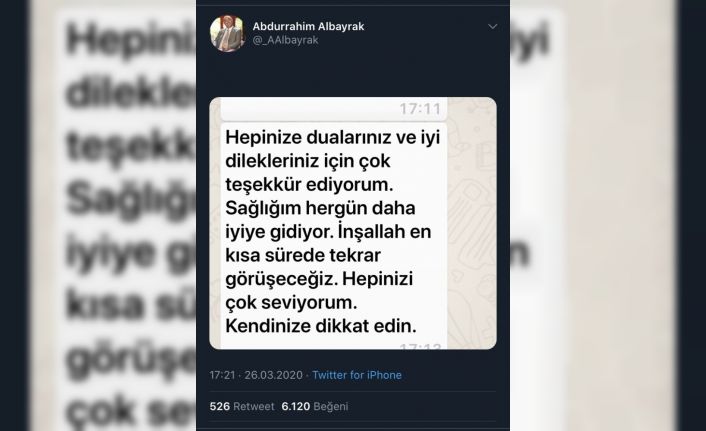Open the Abdurrahim Albayrak display name
The image size is (706, 431).
(x=308, y=27)
